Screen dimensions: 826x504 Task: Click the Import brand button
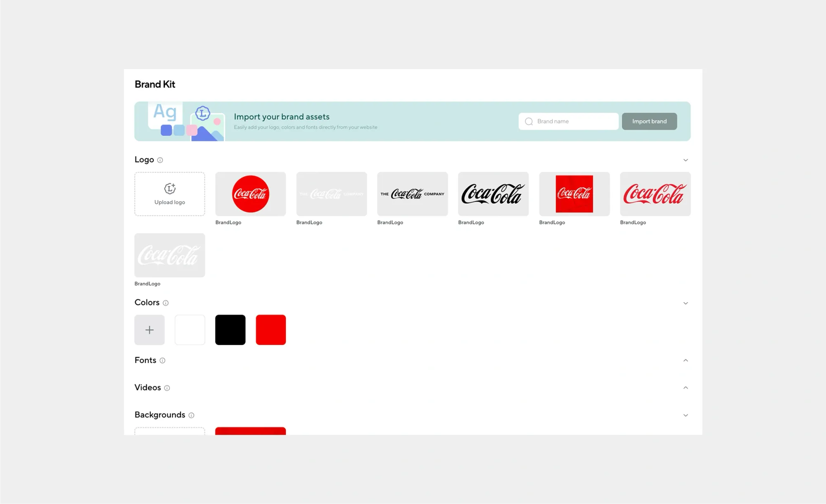tap(649, 121)
